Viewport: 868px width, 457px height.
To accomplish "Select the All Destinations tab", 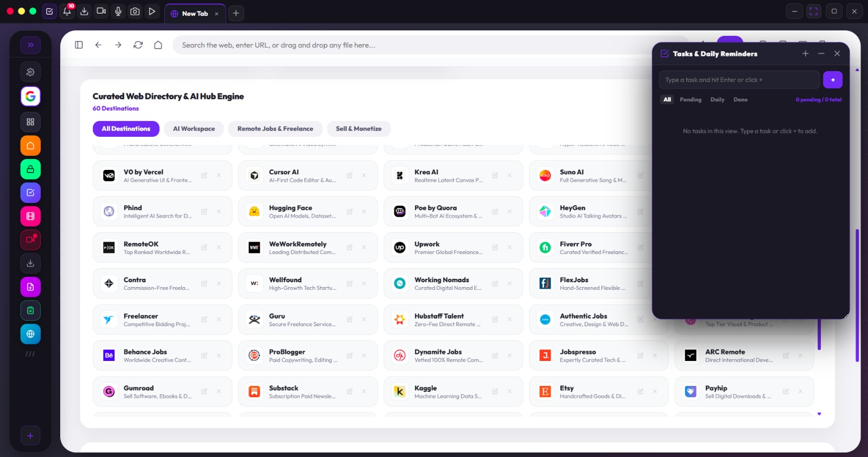I will coord(126,129).
